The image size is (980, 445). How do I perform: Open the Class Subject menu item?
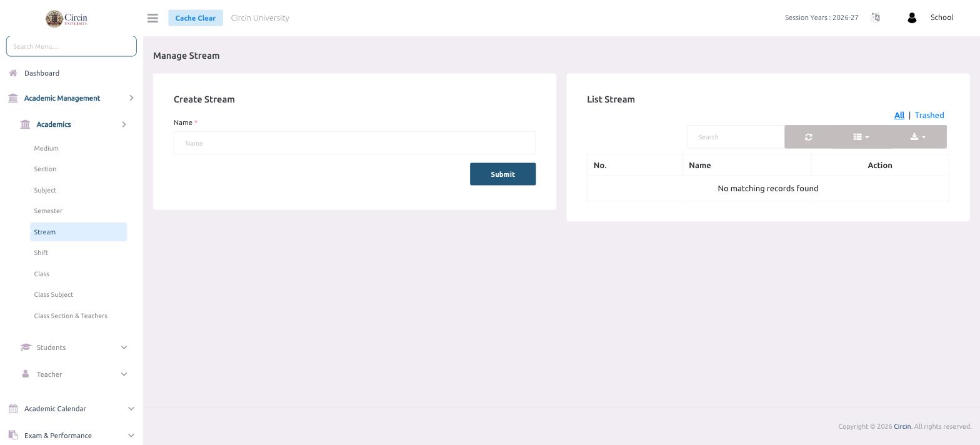[54, 295]
